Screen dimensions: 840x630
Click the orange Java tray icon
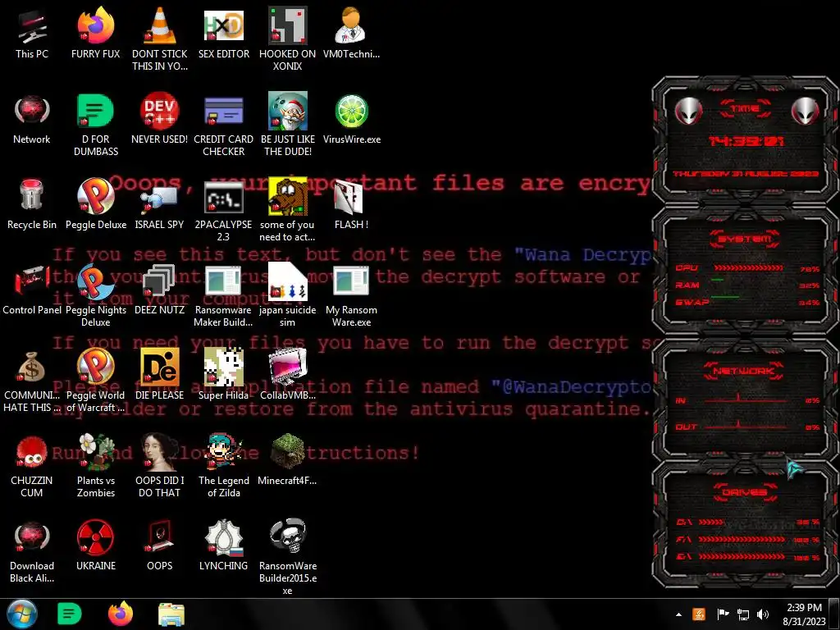click(x=699, y=614)
